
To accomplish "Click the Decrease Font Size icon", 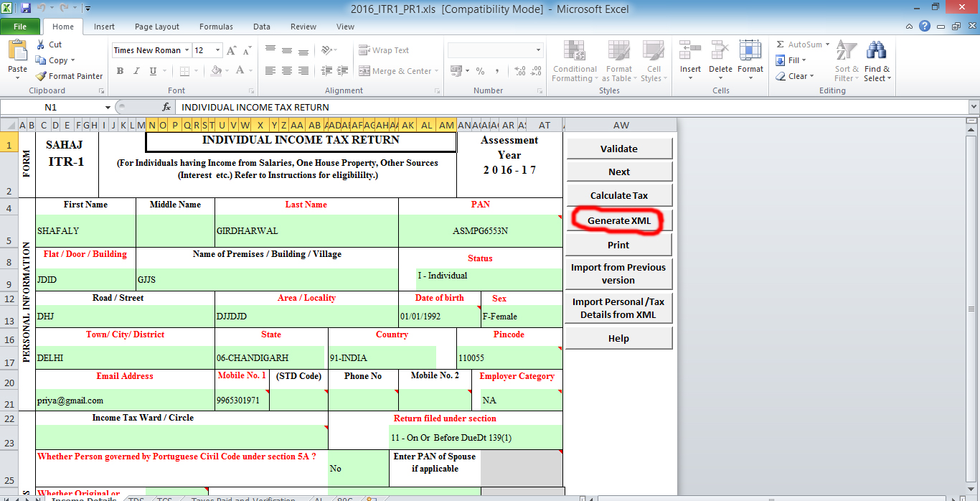I will 246,50.
